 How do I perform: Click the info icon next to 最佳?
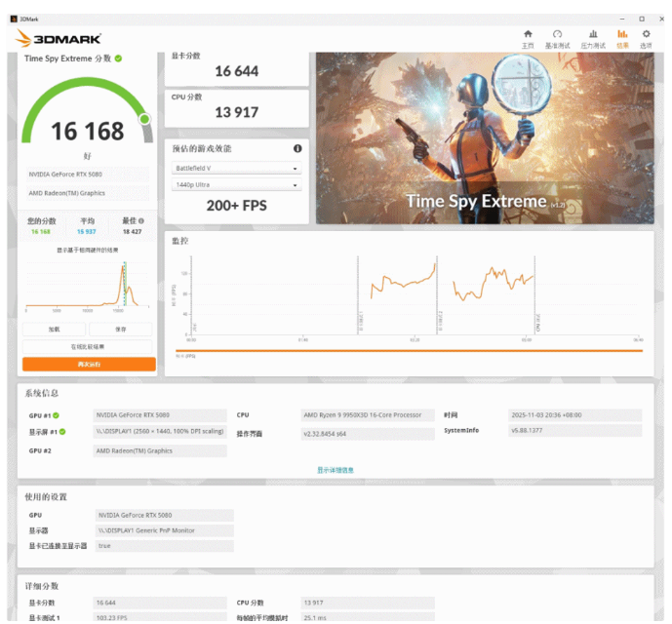pyautogui.click(x=141, y=221)
